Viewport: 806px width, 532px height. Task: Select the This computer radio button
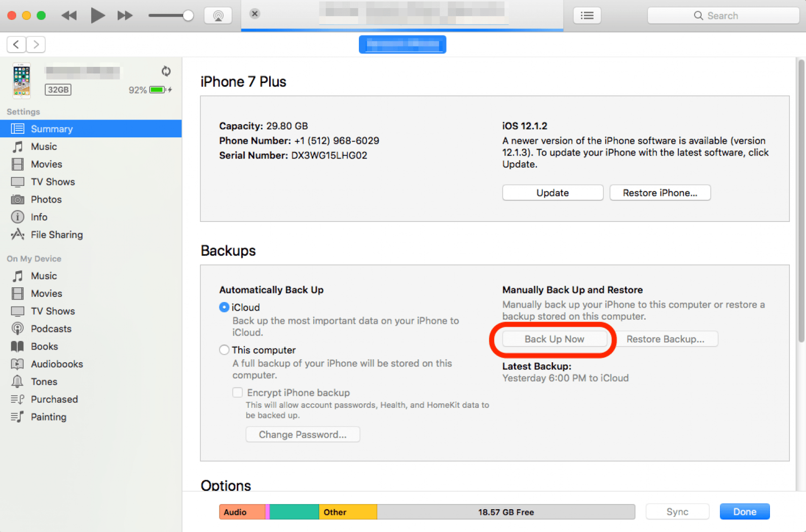(224, 350)
